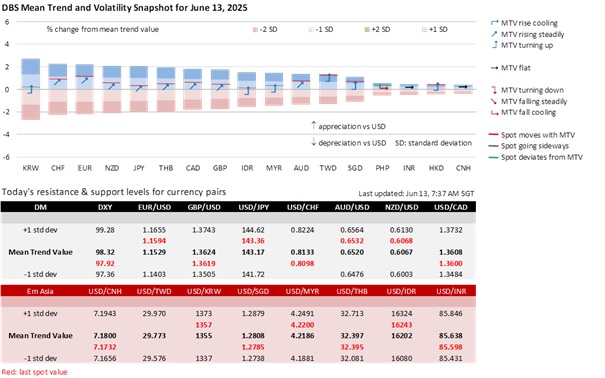This screenshot has width=605, height=378.
Task: Click the MTV rising steadily arrow icon
Action: (494, 34)
